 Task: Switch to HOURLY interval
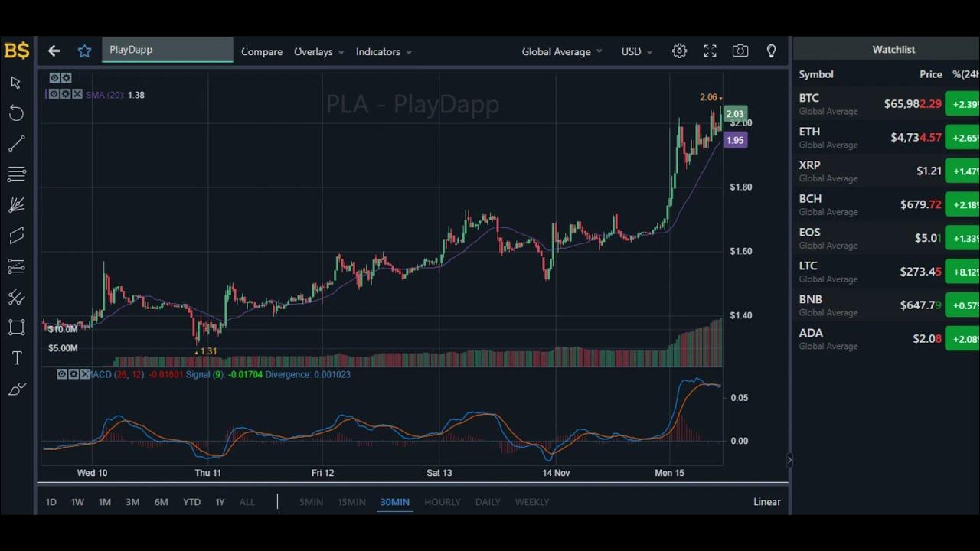[x=443, y=502]
